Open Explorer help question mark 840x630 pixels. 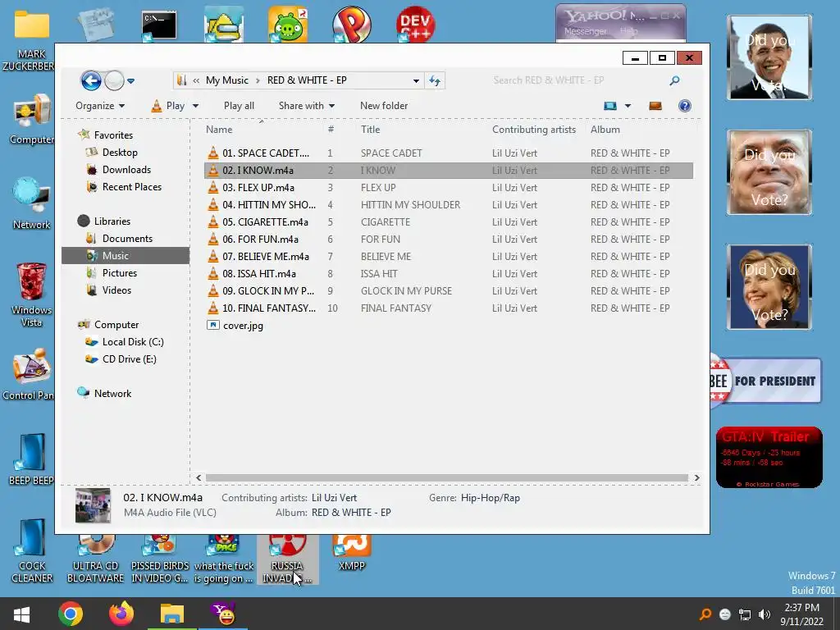pyautogui.click(x=685, y=106)
